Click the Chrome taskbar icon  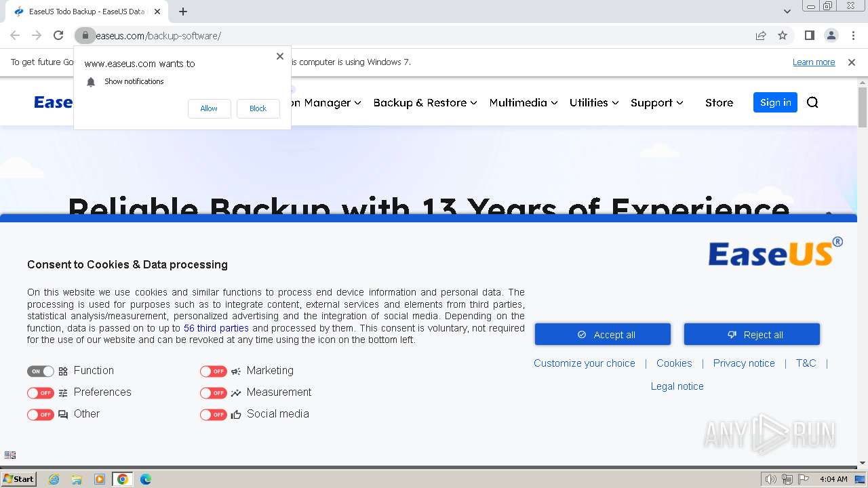click(x=123, y=479)
